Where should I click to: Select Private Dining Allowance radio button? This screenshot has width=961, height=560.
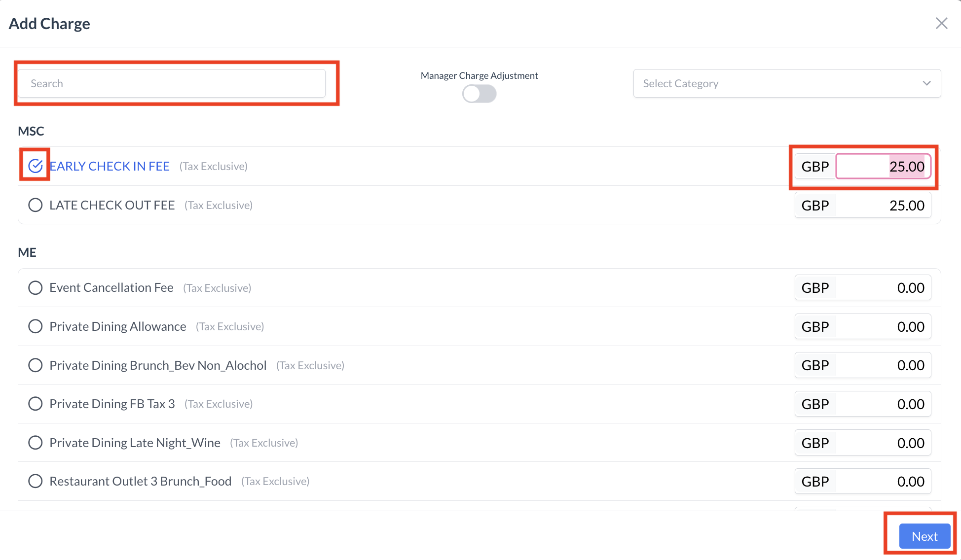coord(35,326)
